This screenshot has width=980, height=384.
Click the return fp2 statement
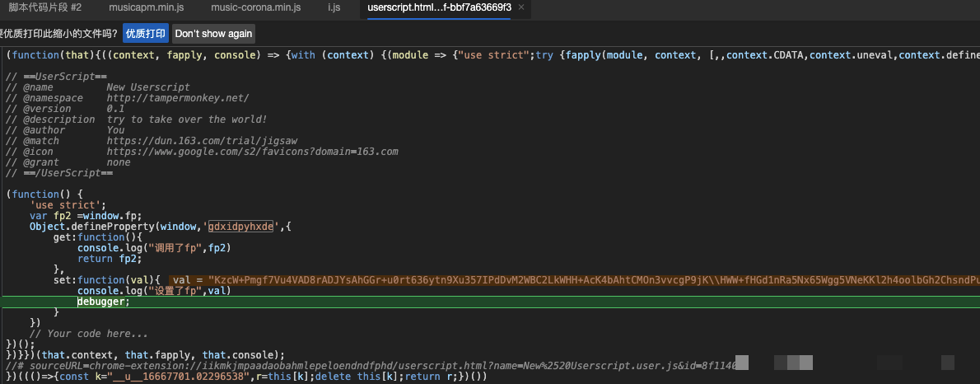click(106, 259)
